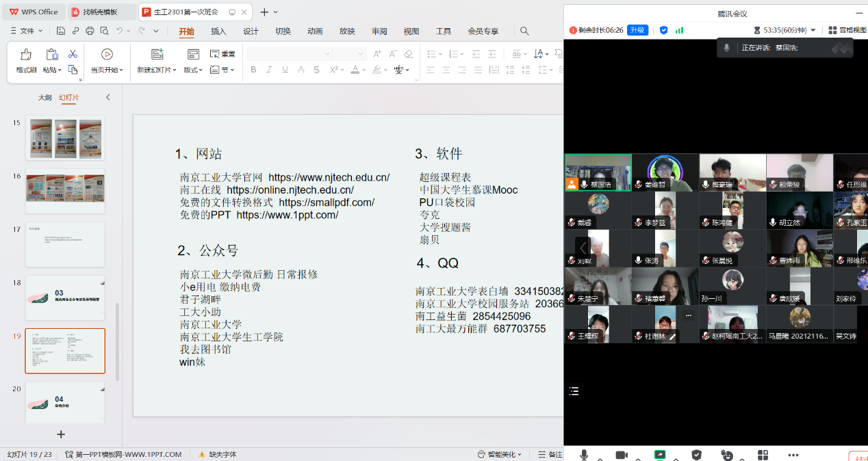Toggle the 备注 notes pane

coord(550,454)
